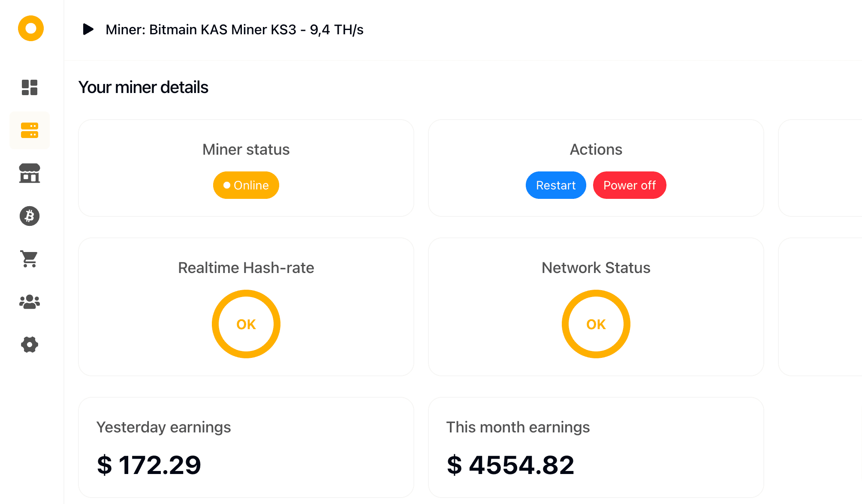
Task: Click the Realtime Hash-rate OK ring
Action: click(246, 324)
